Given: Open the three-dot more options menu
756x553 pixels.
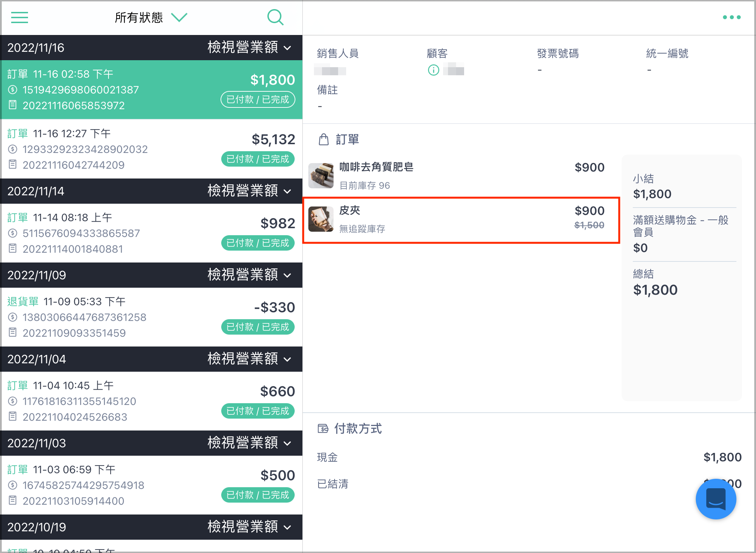Looking at the screenshot, I should [731, 17].
